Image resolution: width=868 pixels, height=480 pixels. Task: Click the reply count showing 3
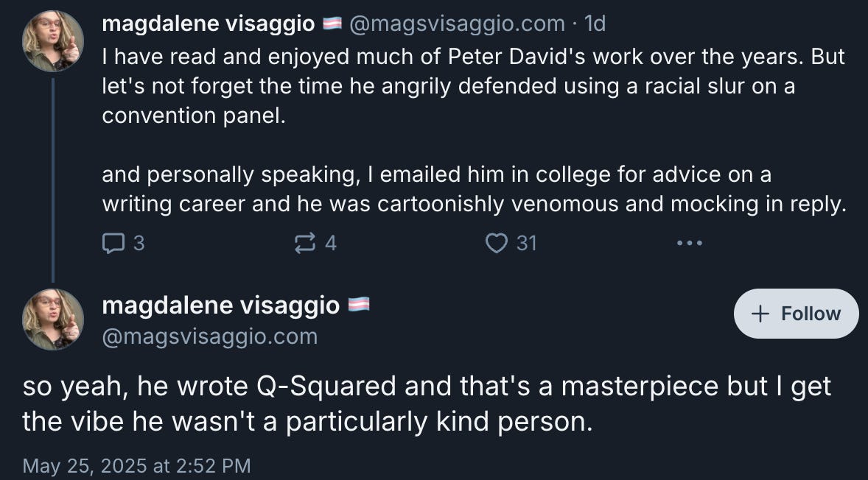click(138, 242)
